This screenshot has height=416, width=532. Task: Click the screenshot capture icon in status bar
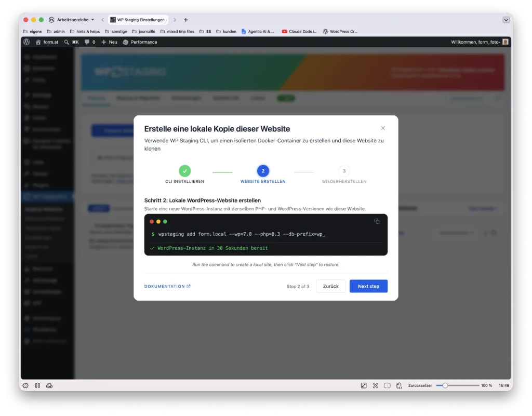(x=375, y=385)
